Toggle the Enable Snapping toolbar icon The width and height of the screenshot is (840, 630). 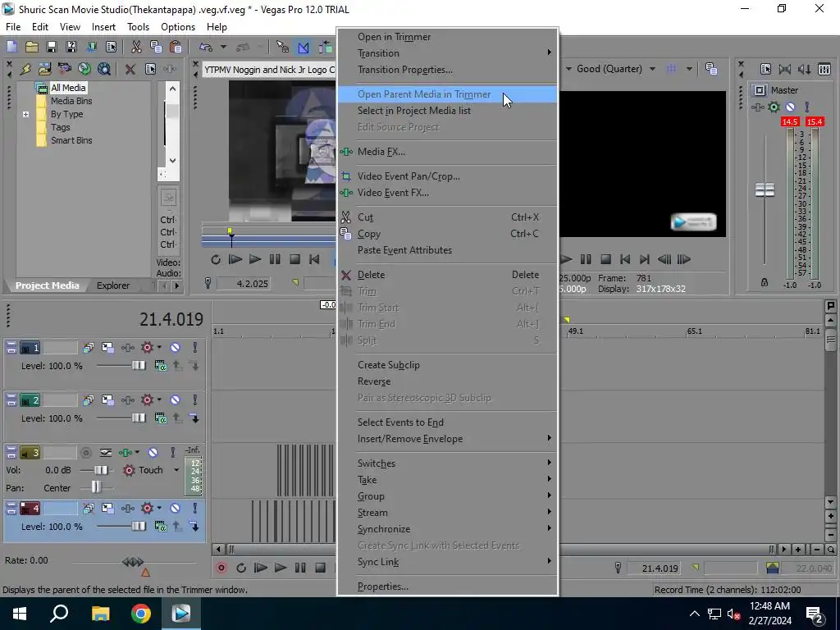tap(304, 47)
